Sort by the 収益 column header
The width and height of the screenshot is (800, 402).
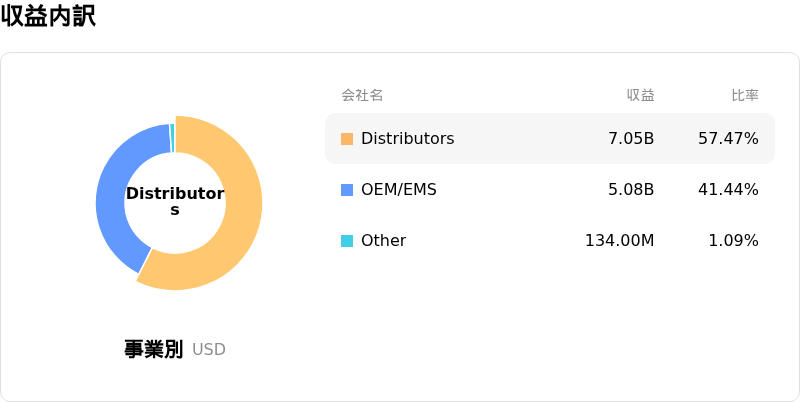(x=641, y=95)
